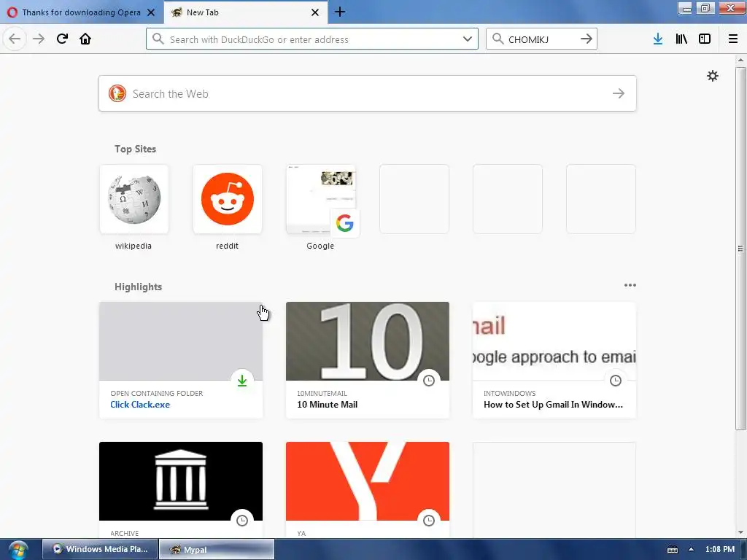Open the Archive highlight thumbnail
Image resolution: width=747 pixels, height=560 pixels.
click(181, 481)
